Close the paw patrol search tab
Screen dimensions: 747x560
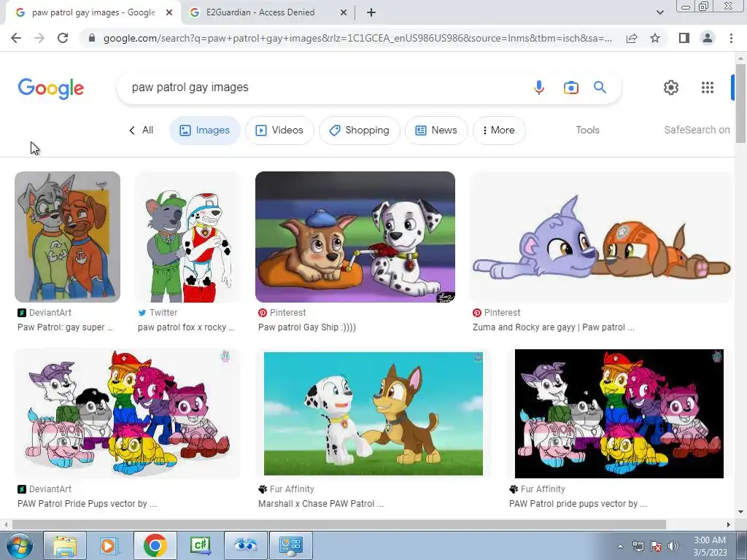(169, 12)
